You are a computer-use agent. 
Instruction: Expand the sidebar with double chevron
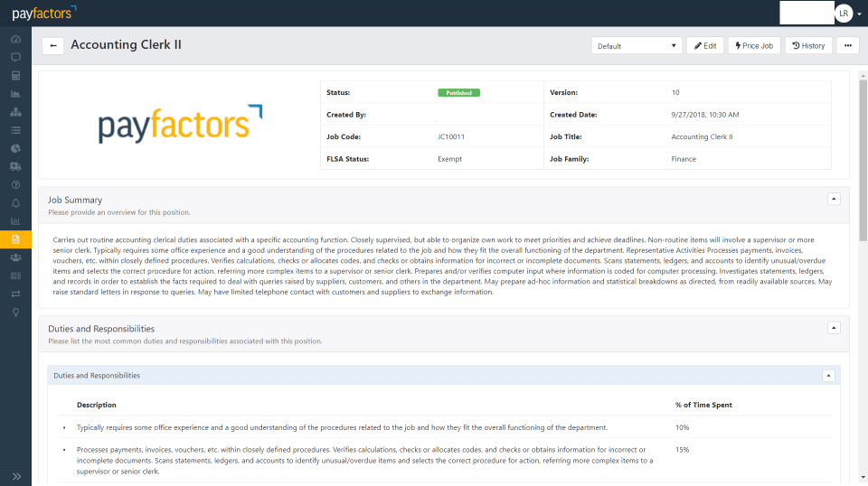click(15, 476)
